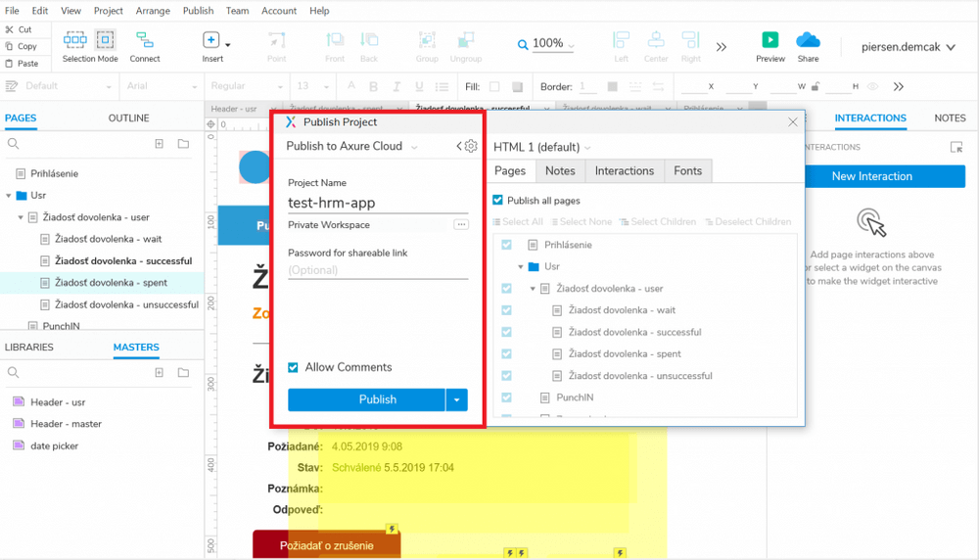Click the blue Publish button

pos(366,399)
